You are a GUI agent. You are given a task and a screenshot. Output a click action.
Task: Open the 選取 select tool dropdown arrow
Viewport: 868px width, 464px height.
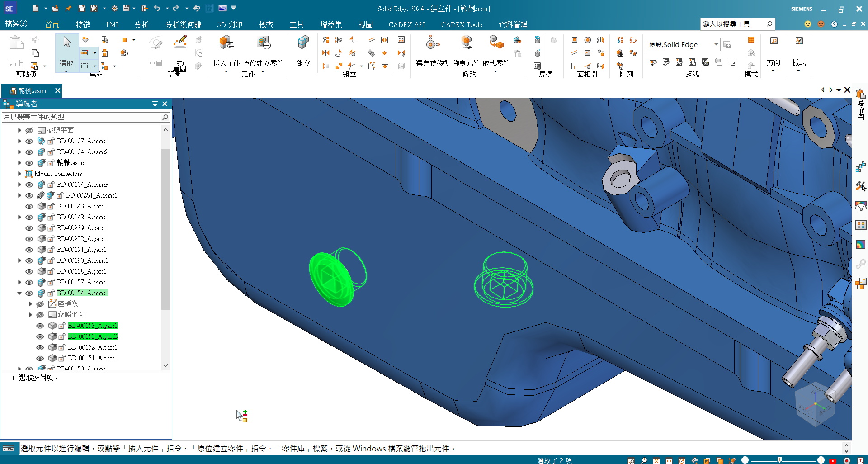(66, 71)
